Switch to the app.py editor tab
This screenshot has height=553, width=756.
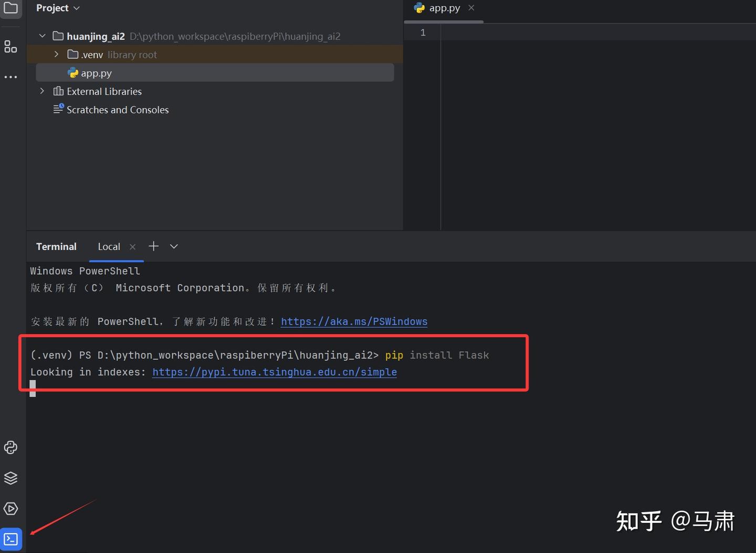444,8
